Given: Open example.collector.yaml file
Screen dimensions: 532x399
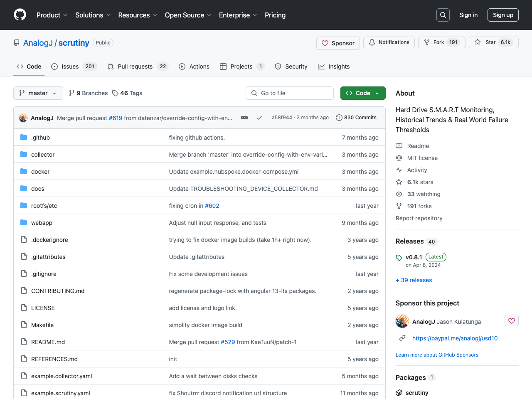Looking at the screenshot, I should tap(62, 376).
